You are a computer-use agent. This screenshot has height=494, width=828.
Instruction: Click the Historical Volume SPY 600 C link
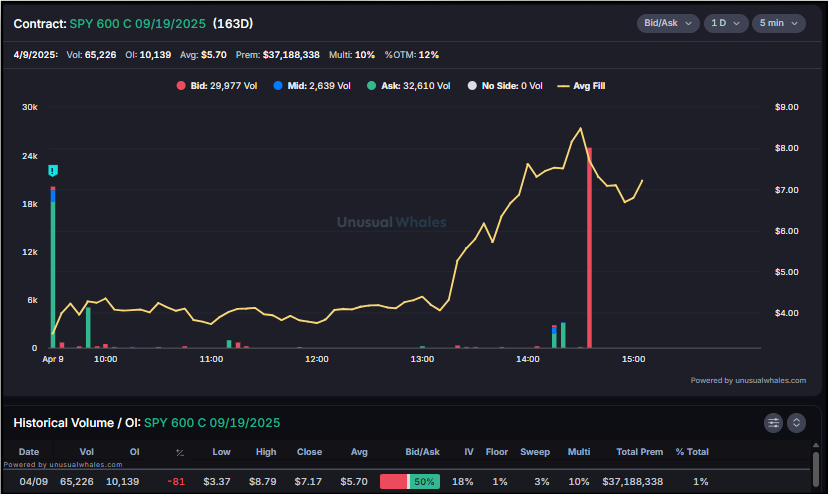tap(212, 423)
